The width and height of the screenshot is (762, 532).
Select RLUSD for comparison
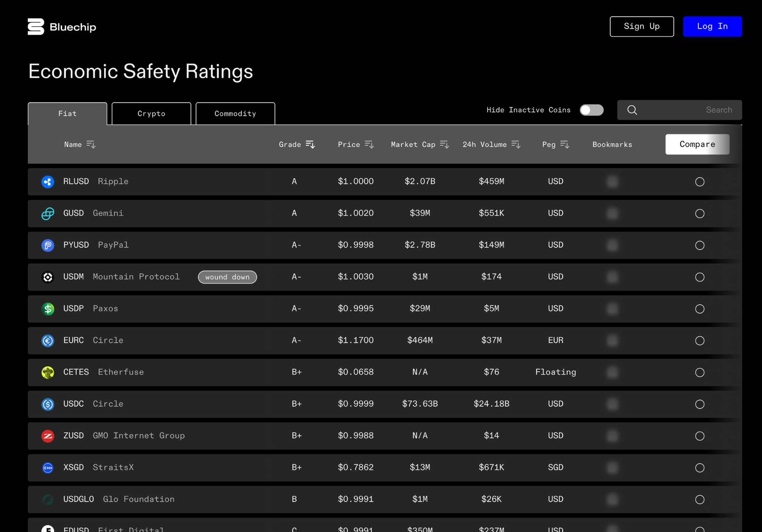click(700, 182)
